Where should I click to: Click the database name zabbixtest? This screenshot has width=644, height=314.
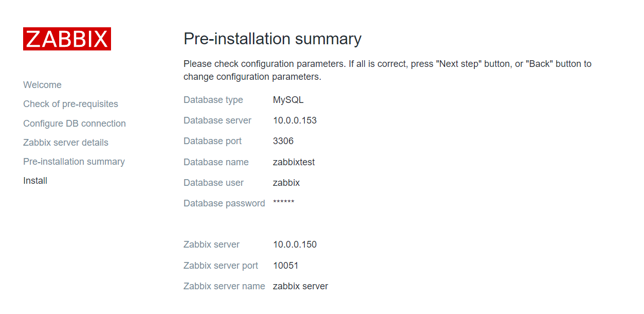293,162
